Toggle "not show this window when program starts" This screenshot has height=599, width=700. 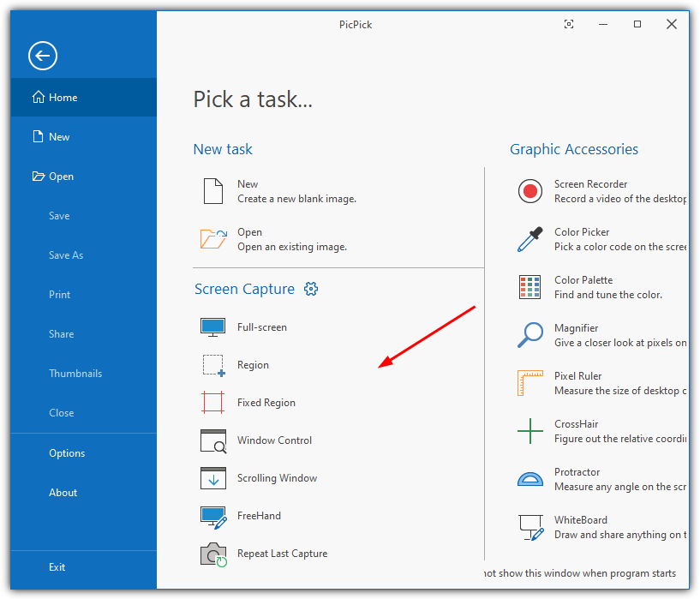(580, 573)
